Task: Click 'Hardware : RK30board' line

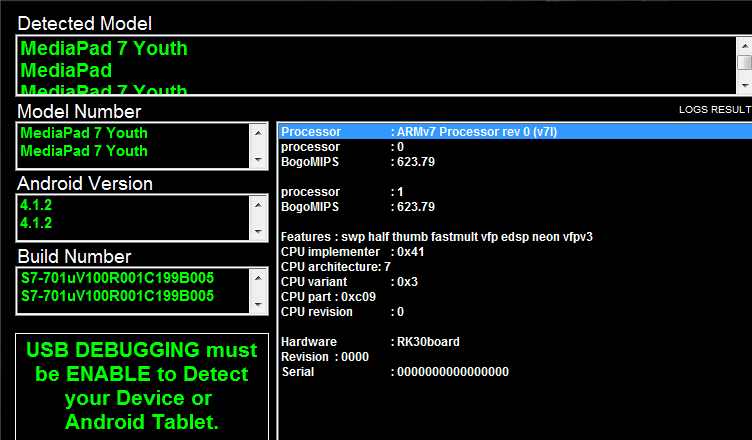Action: pos(370,342)
